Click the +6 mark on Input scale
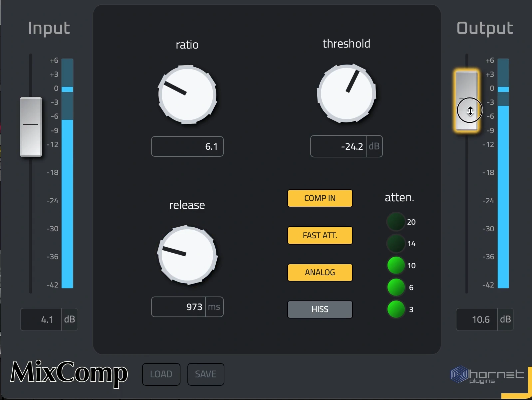This screenshot has width=532, height=400. (x=54, y=61)
